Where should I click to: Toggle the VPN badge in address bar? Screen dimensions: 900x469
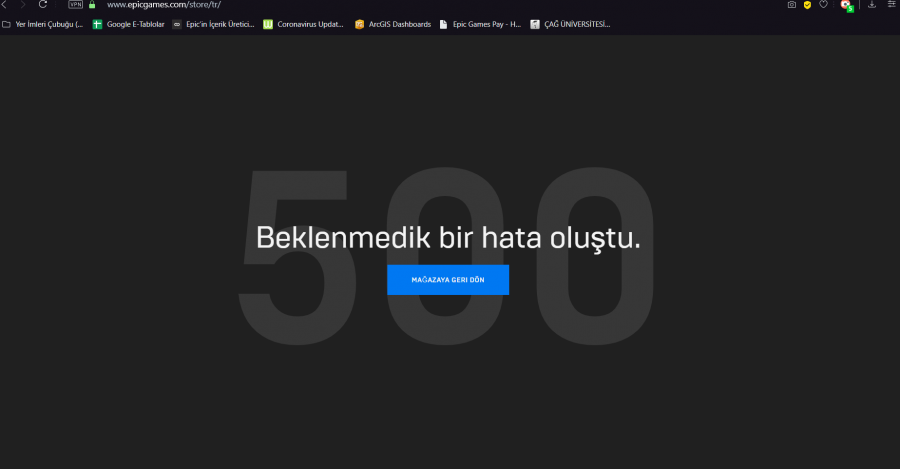click(76, 5)
